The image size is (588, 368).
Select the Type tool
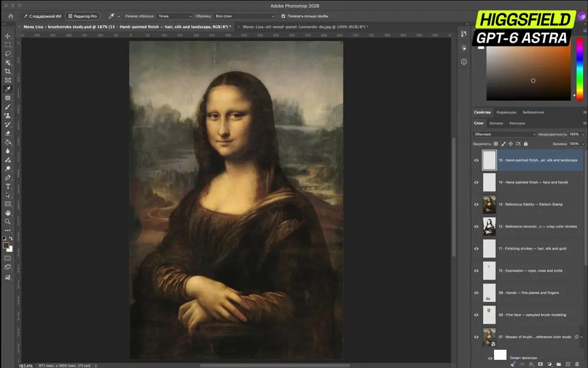[x=8, y=186]
